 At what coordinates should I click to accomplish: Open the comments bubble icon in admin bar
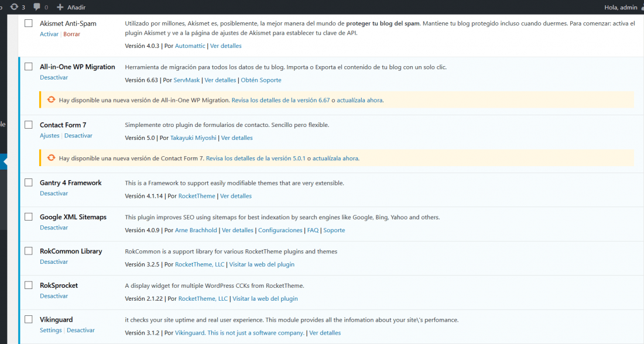click(37, 7)
